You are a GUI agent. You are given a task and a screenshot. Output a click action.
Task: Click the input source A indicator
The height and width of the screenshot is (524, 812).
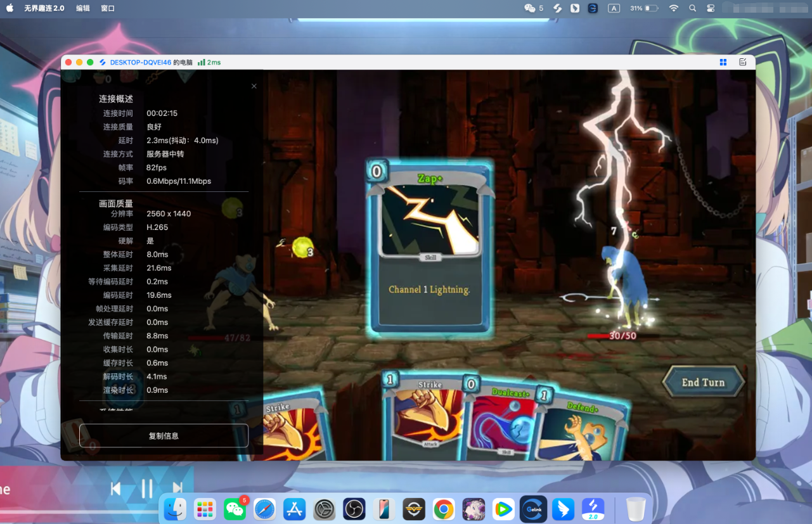614,8
